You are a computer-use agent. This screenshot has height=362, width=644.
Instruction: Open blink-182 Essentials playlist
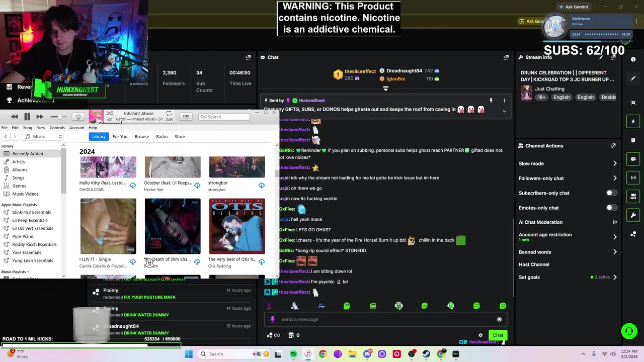[31, 212]
